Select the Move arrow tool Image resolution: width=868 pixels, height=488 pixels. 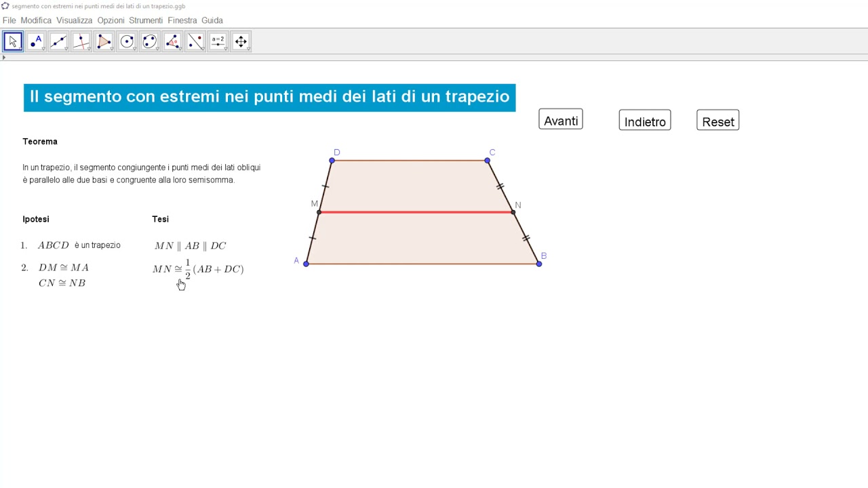click(13, 41)
